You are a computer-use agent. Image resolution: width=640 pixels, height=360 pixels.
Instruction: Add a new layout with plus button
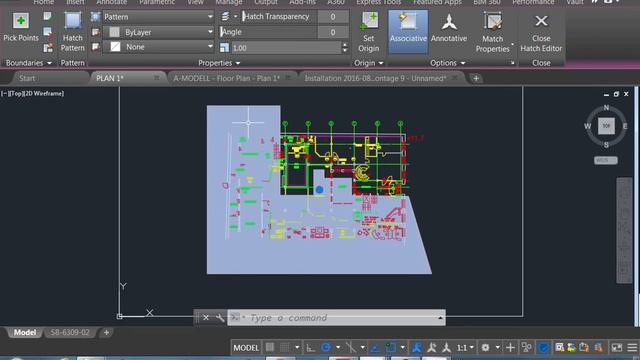click(106, 332)
